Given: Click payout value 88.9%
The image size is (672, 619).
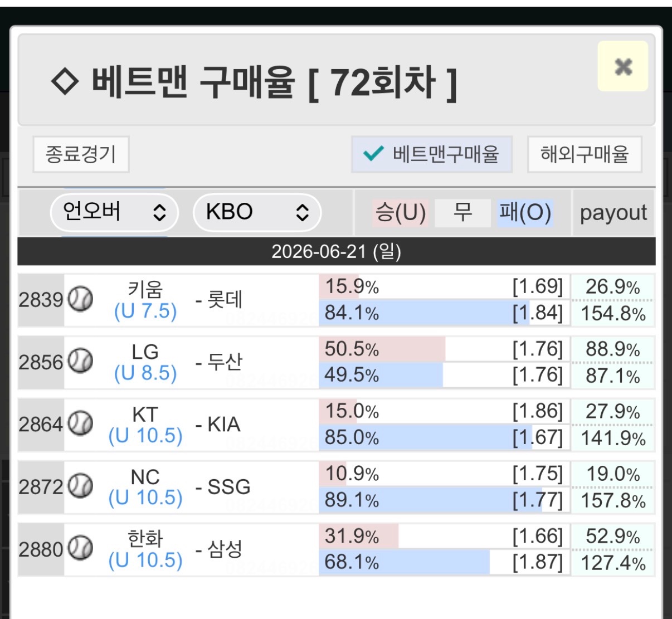Looking at the screenshot, I should [x=613, y=349].
